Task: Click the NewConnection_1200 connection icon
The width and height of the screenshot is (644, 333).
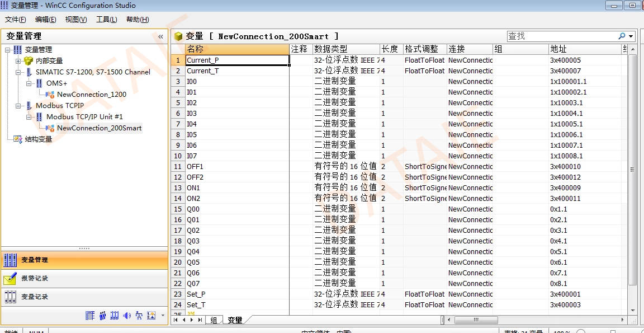Action: pos(50,95)
